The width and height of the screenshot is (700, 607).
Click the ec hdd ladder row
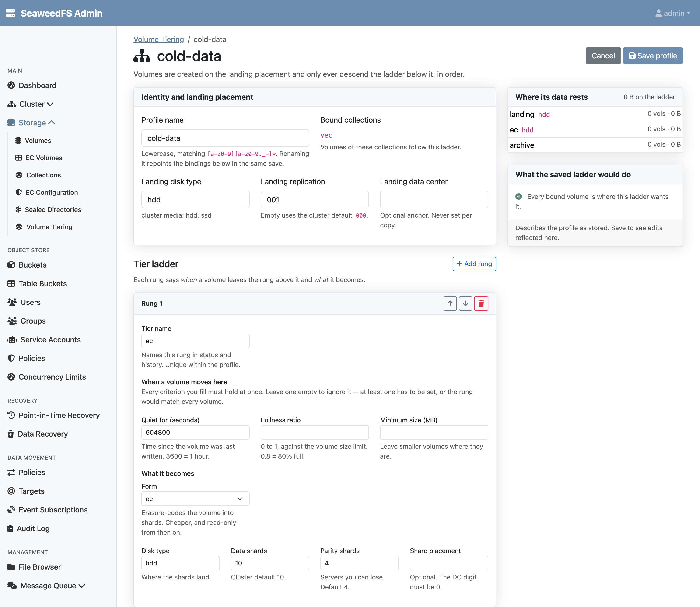click(595, 130)
